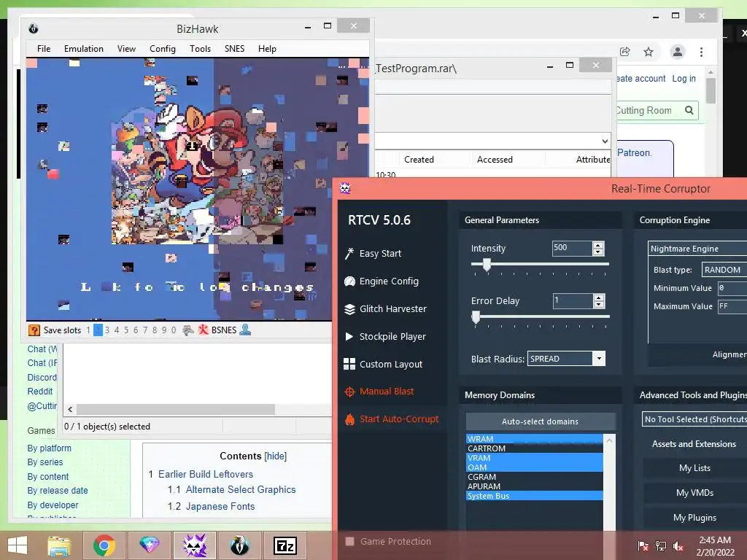Click the BizHawk window title icon
This screenshot has width=747, height=560.
(34, 28)
